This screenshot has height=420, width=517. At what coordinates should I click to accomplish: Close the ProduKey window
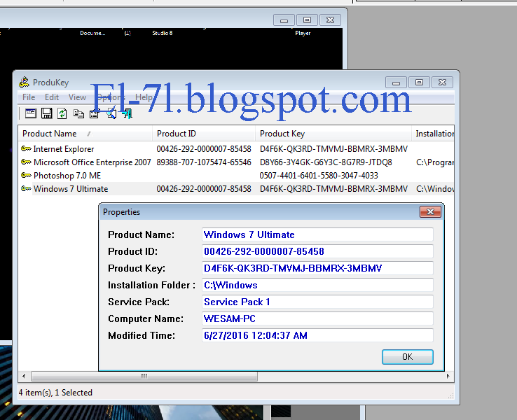442,83
